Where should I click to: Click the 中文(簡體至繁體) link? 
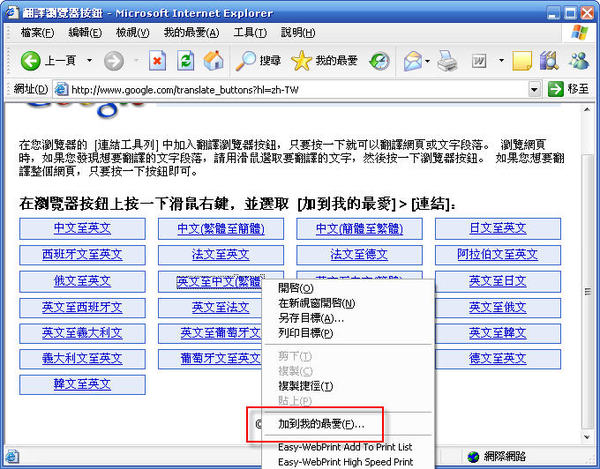(x=359, y=229)
